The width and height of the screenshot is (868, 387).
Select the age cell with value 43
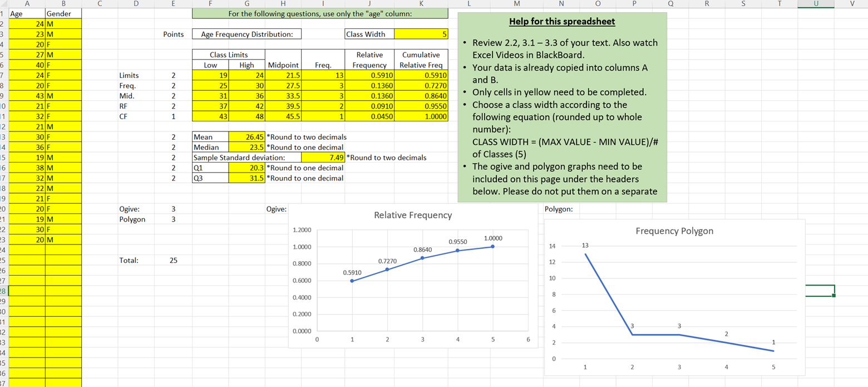click(27, 96)
